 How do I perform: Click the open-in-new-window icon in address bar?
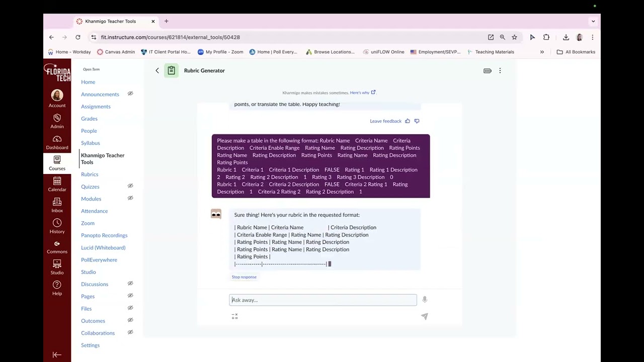491,37
